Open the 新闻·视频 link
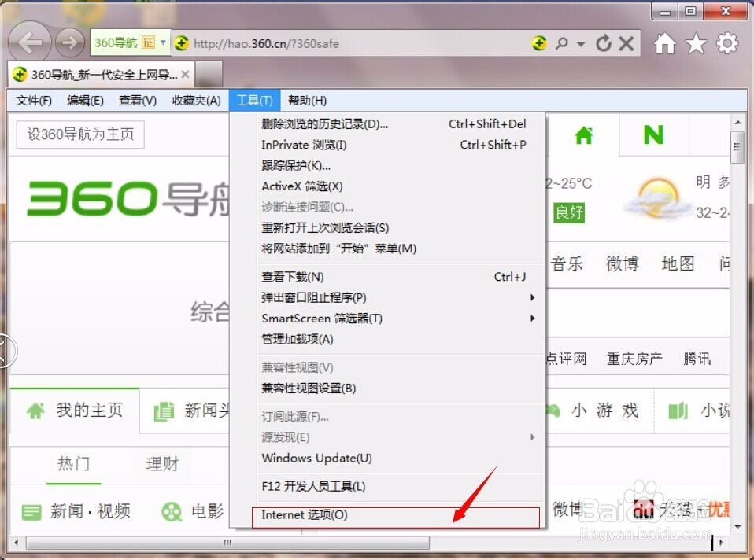The width and height of the screenshot is (754, 560). coord(91,511)
